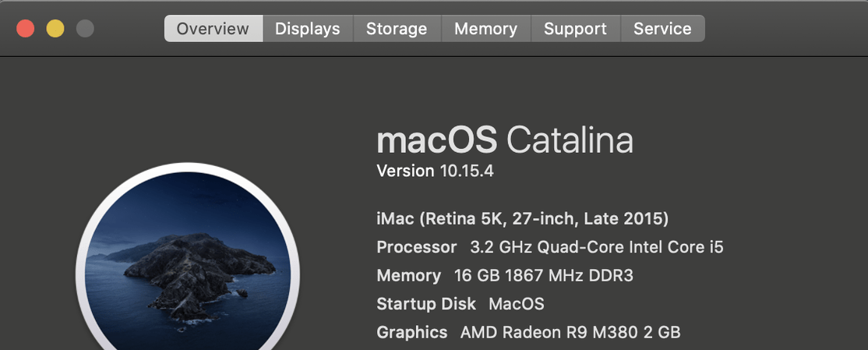Minimize the window using the yellow button
This screenshot has width=868, height=350.
(x=55, y=29)
